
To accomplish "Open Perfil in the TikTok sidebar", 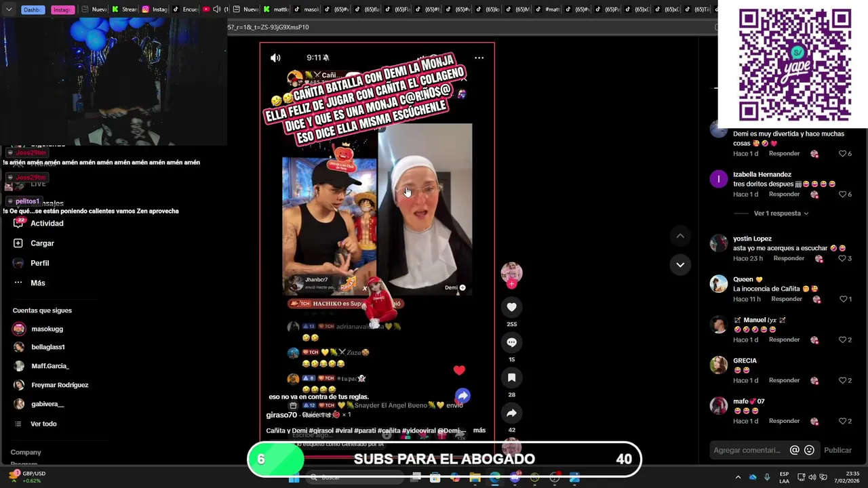I will [31, 263].
